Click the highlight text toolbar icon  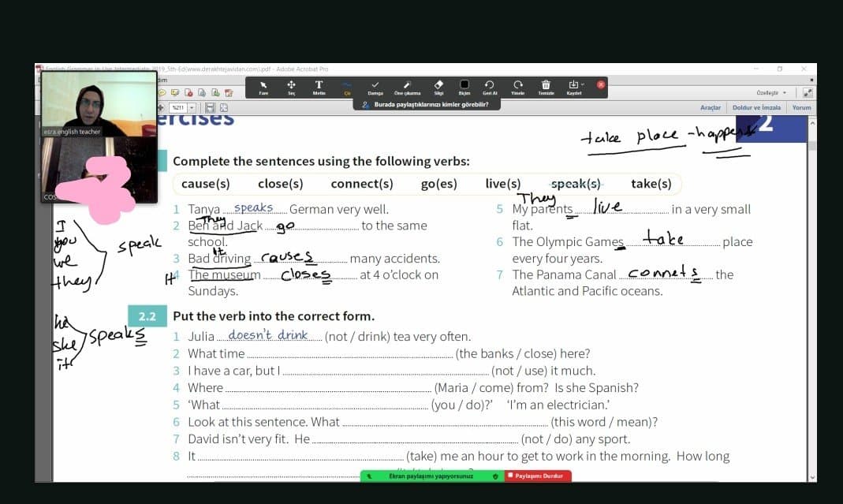[x=175, y=92]
